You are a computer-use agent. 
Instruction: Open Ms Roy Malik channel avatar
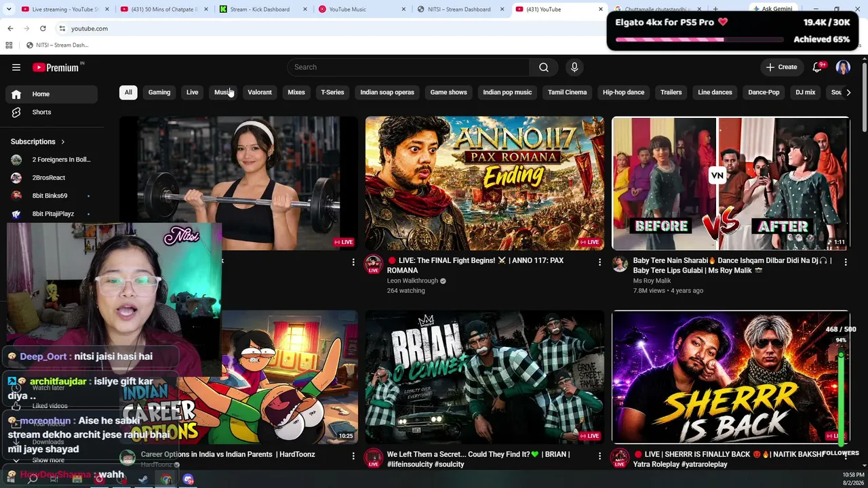(x=620, y=264)
